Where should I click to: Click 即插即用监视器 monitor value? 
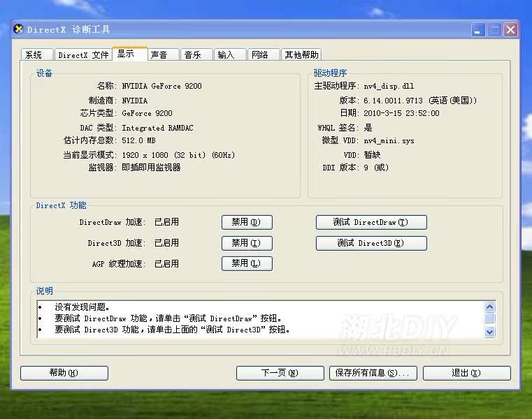151,168
